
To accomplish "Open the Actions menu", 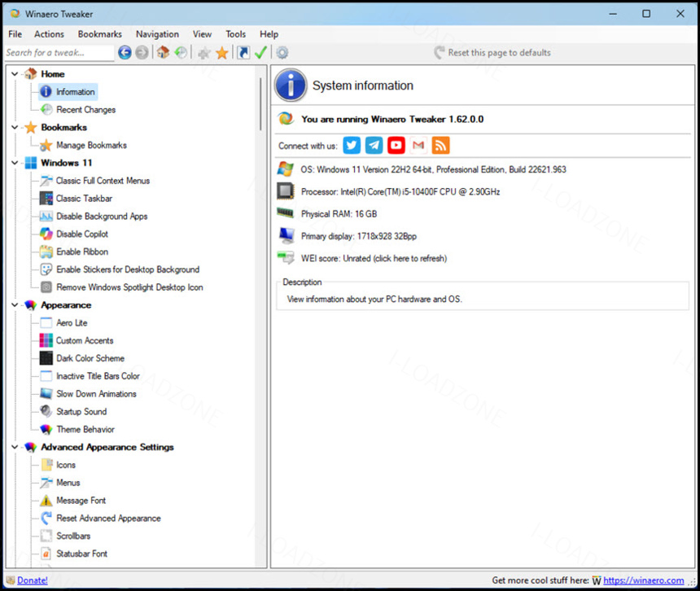I will click(49, 34).
